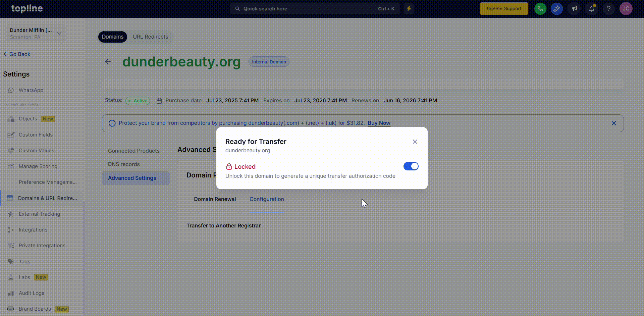The image size is (644, 316).
Task: Switch to the URL Redirects tab
Action: [x=151, y=37]
